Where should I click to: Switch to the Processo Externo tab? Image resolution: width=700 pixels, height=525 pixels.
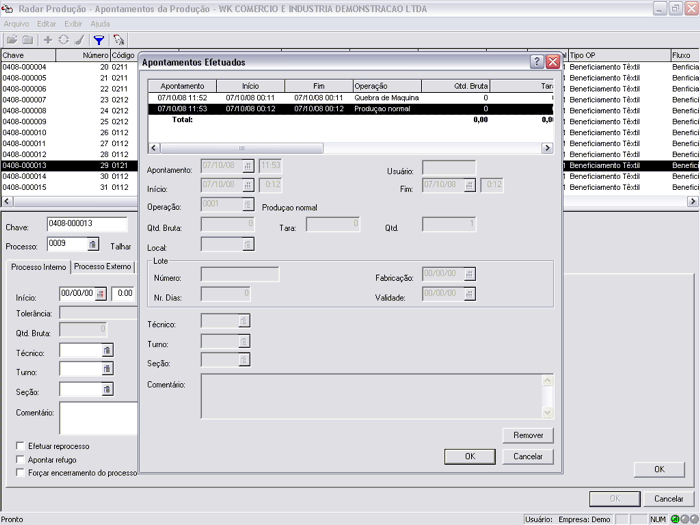tap(103, 267)
